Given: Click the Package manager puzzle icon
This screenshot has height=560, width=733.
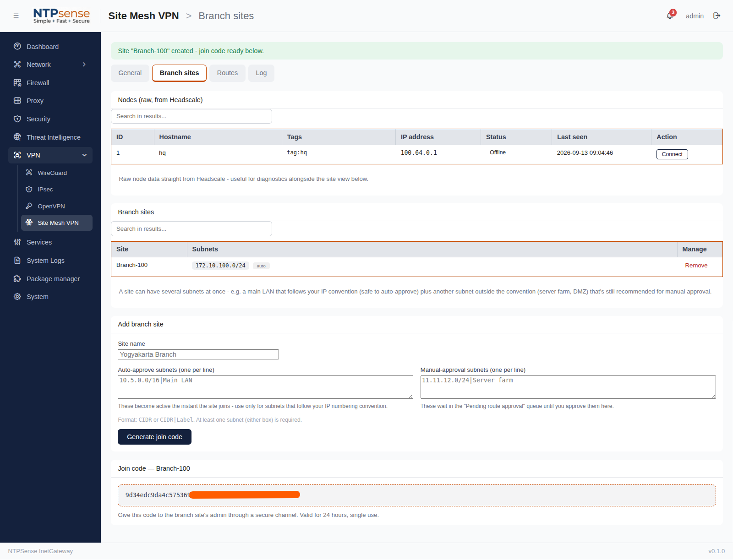Looking at the screenshot, I should click(17, 278).
